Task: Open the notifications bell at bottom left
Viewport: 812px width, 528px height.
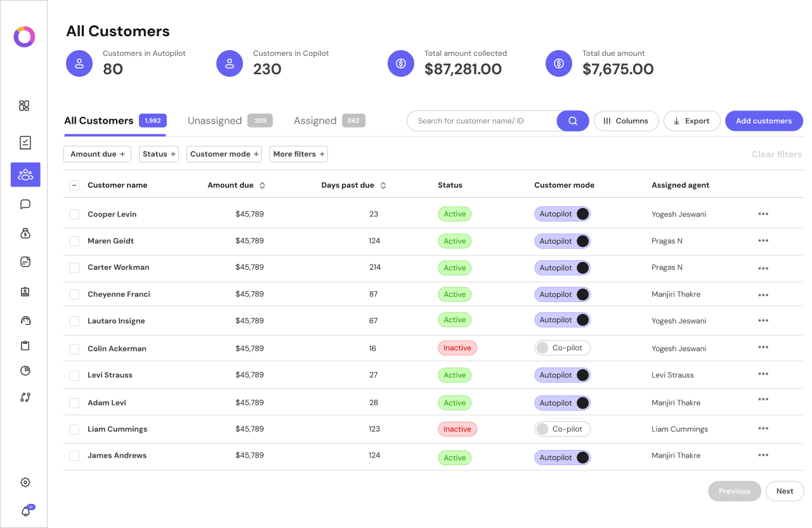Action: (x=25, y=511)
